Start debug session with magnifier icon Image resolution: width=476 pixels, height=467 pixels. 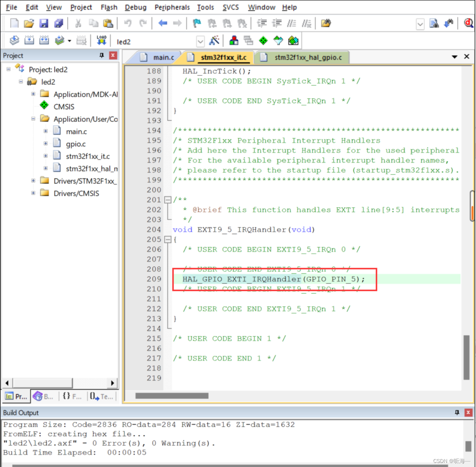pyautogui.click(x=468, y=23)
